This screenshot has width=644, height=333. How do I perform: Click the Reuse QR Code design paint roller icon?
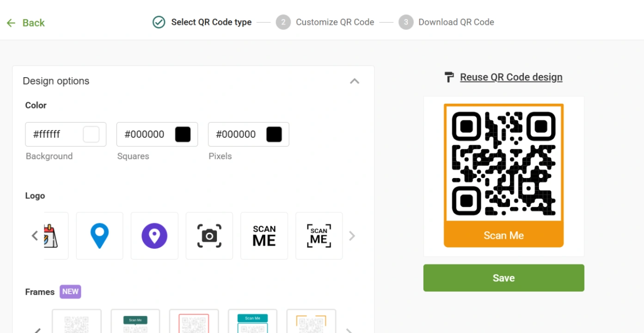click(x=448, y=77)
